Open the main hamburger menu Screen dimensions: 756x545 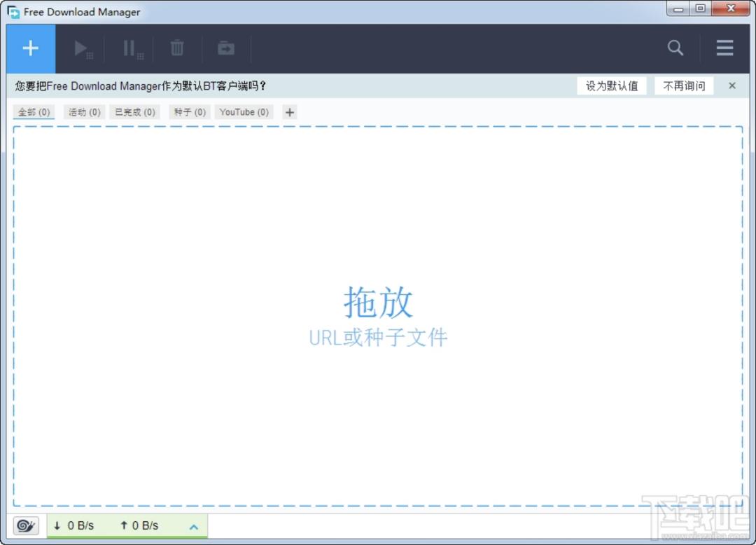(x=724, y=48)
